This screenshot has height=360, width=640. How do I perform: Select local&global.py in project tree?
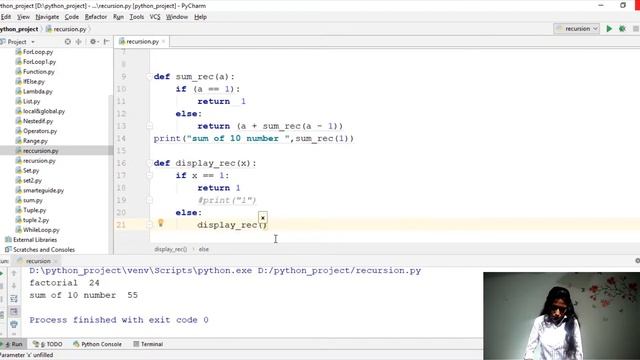pos(40,111)
